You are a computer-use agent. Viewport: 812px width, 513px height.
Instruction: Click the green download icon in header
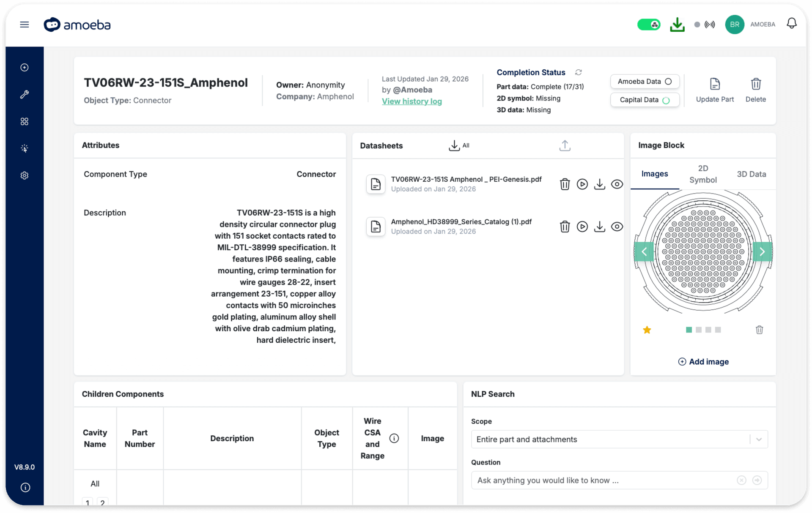pos(677,25)
